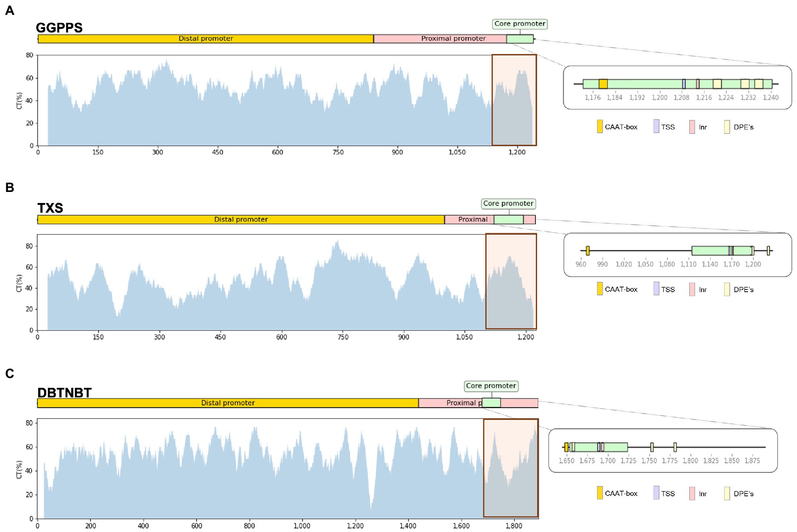
Task: Click the rightmost DPE marker in TXS inset
Action: click(x=768, y=251)
